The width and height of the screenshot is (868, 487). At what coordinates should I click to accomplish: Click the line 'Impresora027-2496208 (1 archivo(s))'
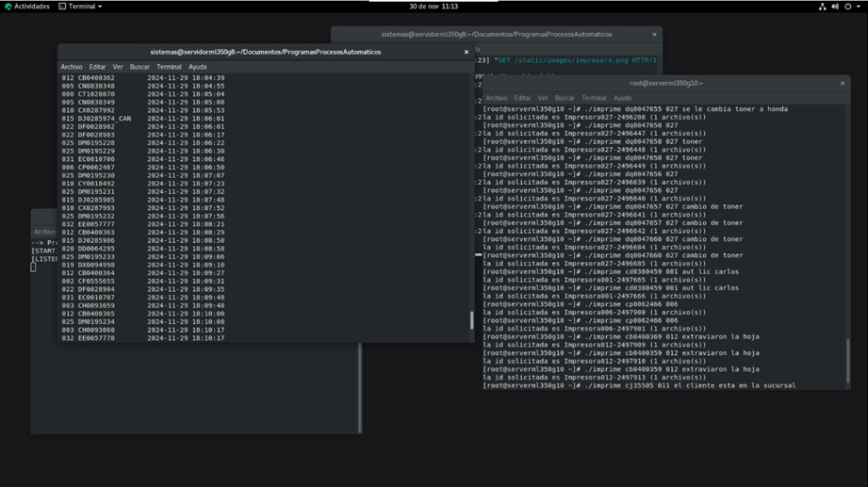point(635,118)
